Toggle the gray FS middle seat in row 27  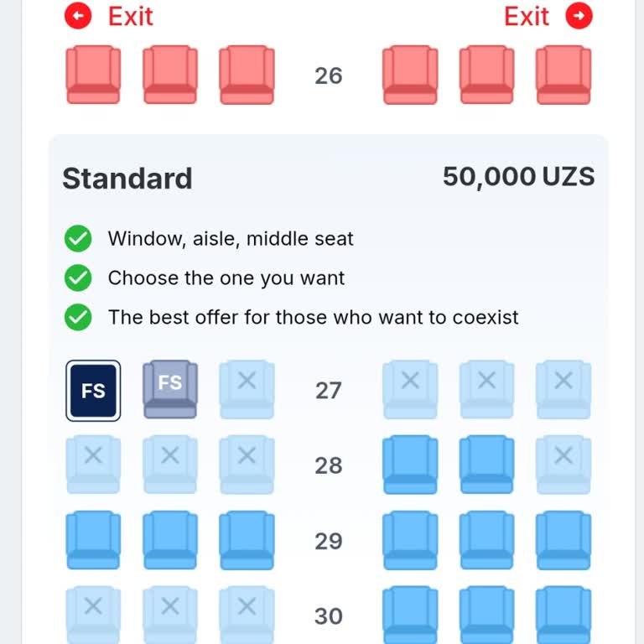[x=170, y=389]
